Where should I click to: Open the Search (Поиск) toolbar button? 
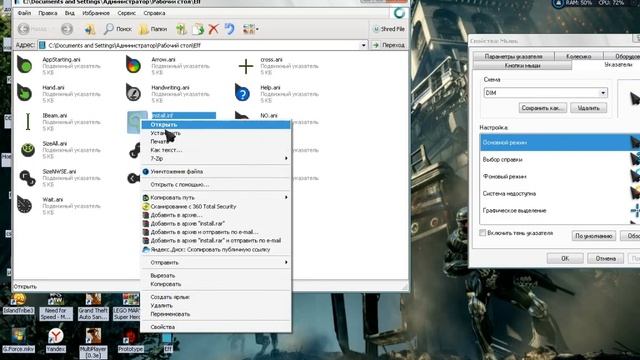117,29
